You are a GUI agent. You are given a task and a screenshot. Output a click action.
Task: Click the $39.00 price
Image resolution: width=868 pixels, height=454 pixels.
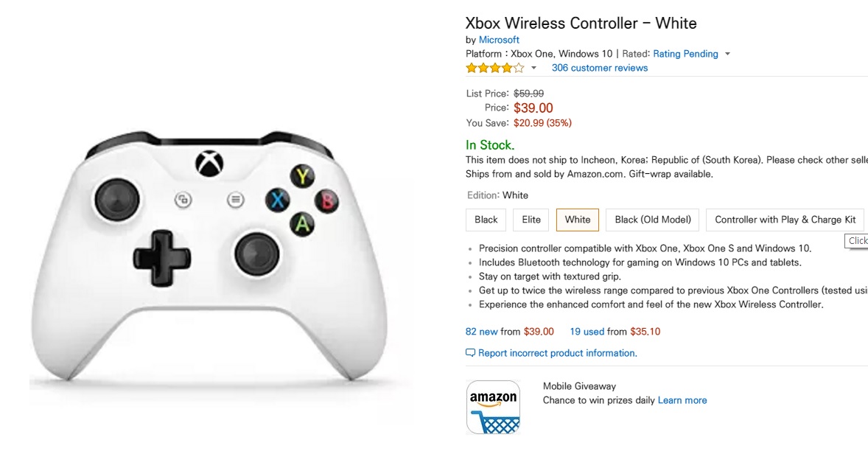[x=533, y=108]
